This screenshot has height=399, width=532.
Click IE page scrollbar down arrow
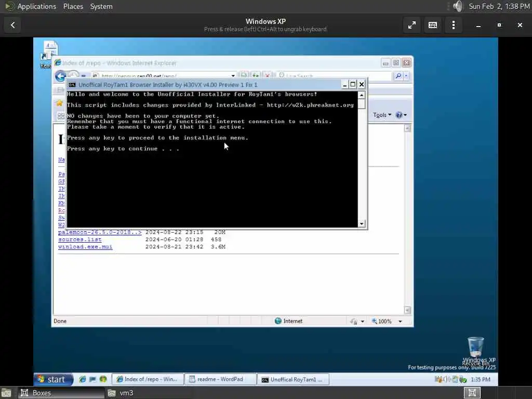(x=407, y=310)
